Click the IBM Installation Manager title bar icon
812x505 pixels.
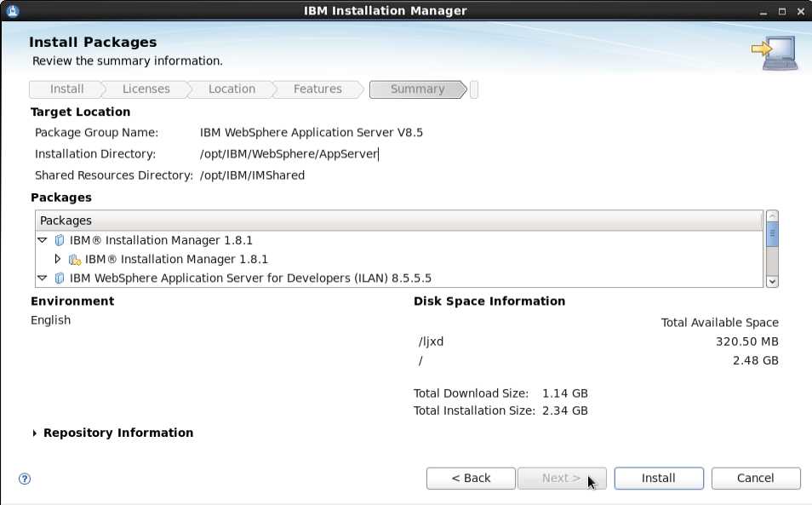pos(13,11)
